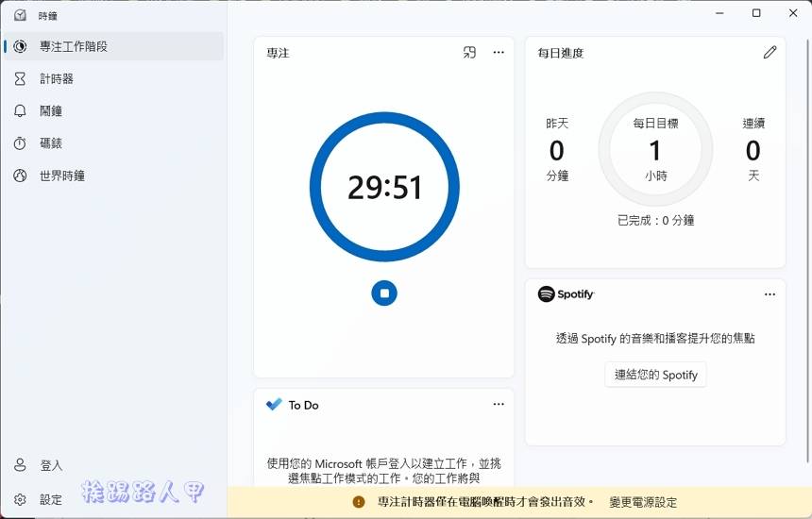
Task: Select 專注工作階段 in the sidebar
Action: 74,46
